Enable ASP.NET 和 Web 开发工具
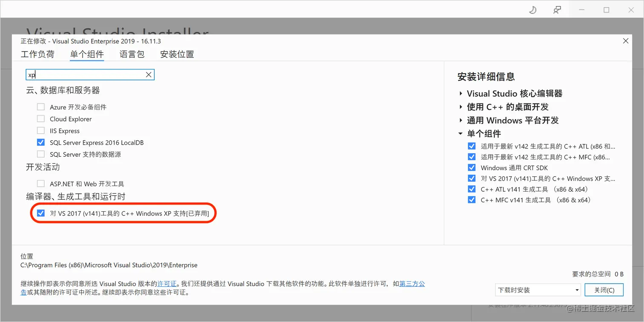 tap(40, 183)
